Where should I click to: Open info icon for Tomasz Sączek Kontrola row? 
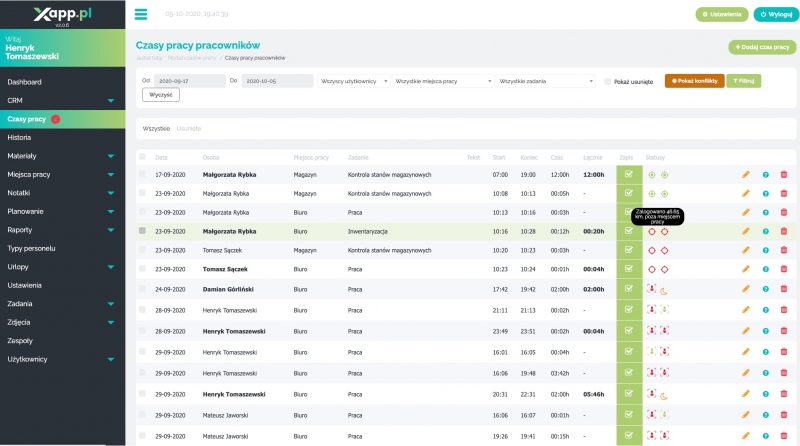click(x=765, y=250)
